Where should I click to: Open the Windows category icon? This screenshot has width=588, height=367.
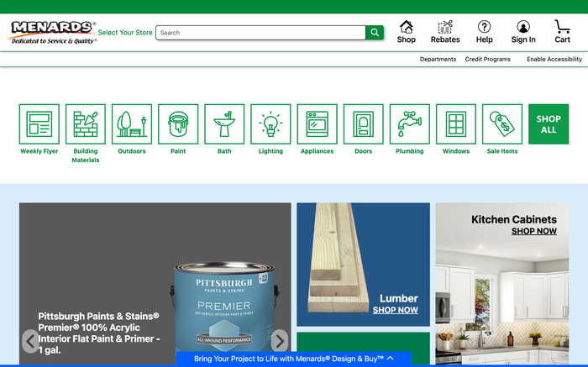456,124
